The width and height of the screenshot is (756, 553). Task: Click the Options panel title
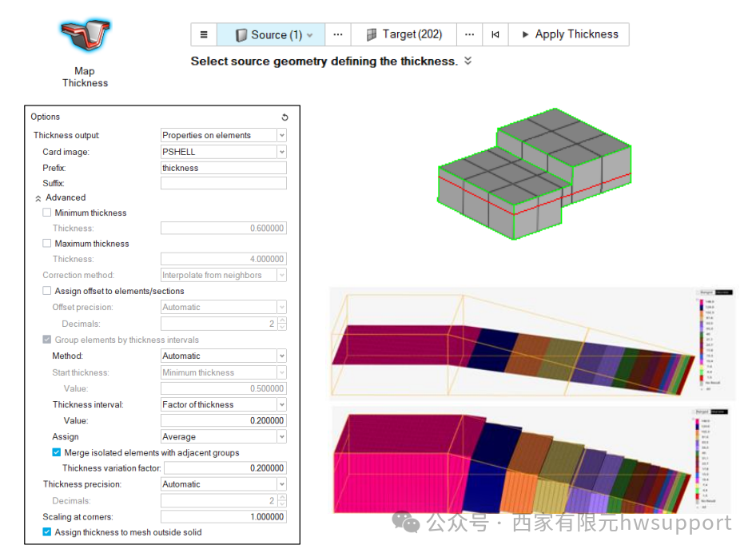(x=46, y=117)
